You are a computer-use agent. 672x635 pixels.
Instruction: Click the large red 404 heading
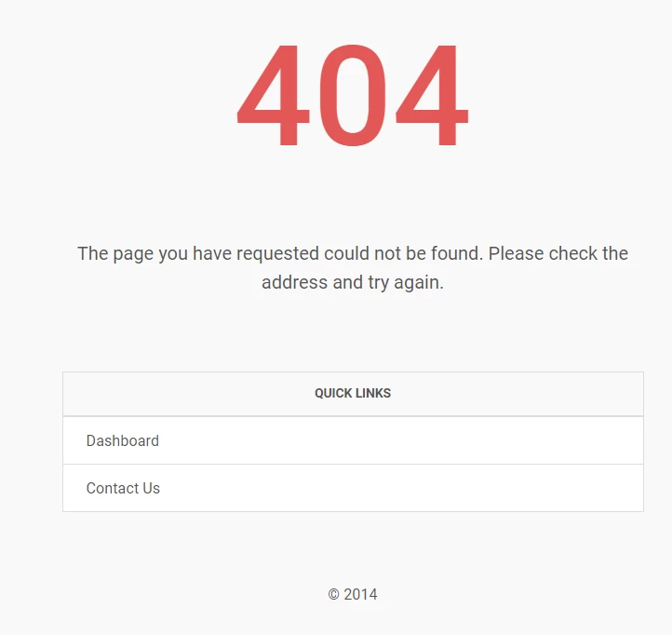(x=353, y=95)
